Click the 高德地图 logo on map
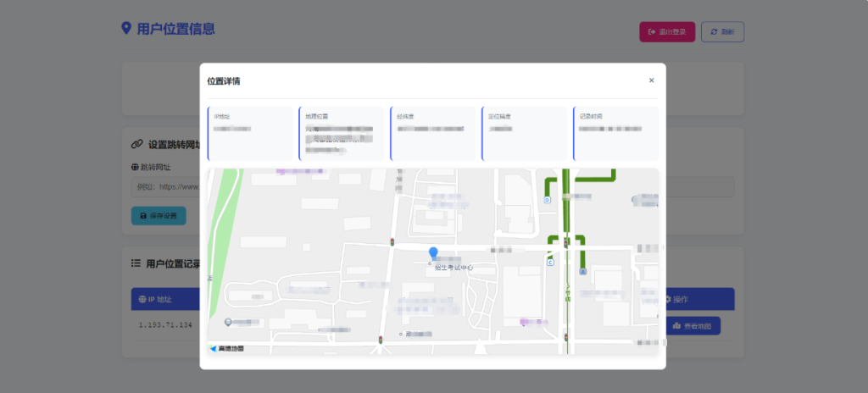 click(x=226, y=348)
